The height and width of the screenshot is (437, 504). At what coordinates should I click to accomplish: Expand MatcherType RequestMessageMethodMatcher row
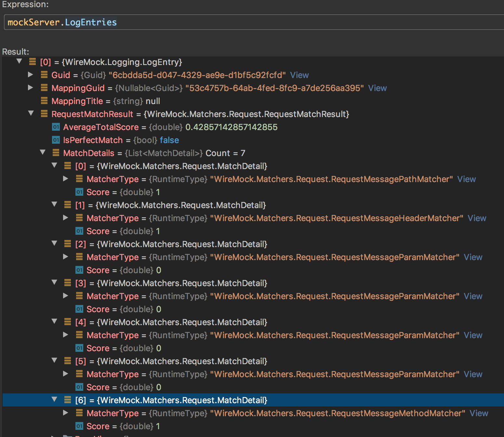coord(66,413)
